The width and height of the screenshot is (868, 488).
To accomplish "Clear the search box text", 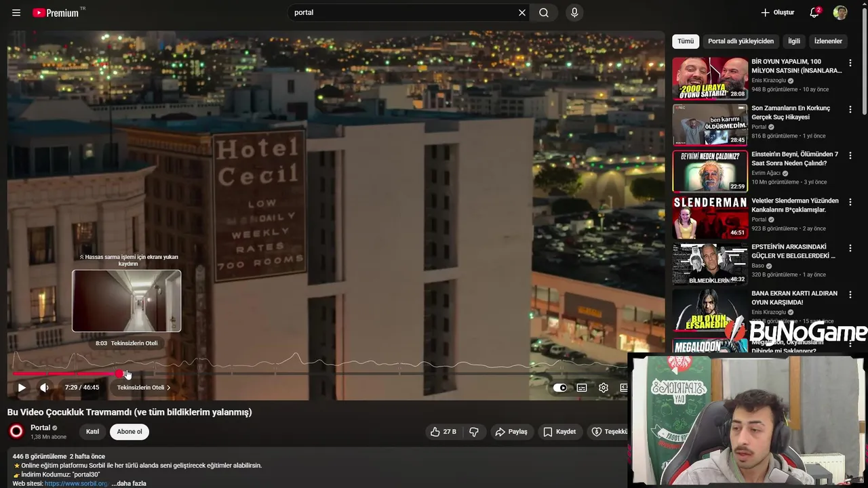I will 522,12.
